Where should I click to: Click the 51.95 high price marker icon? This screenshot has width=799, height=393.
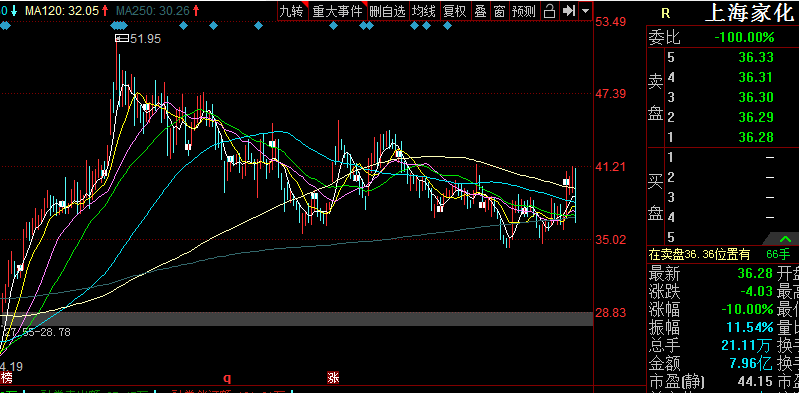122,38
